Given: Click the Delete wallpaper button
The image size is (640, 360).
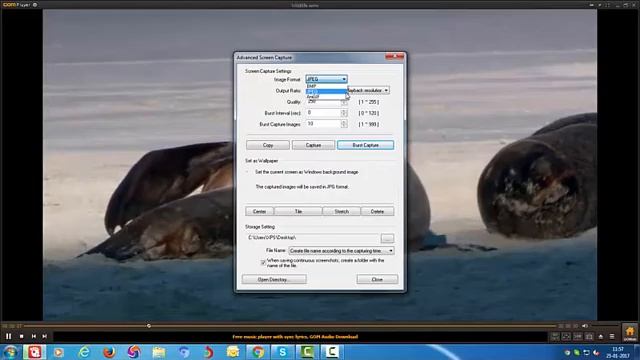Looking at the screenshot, I should click(x=378, y=211).
